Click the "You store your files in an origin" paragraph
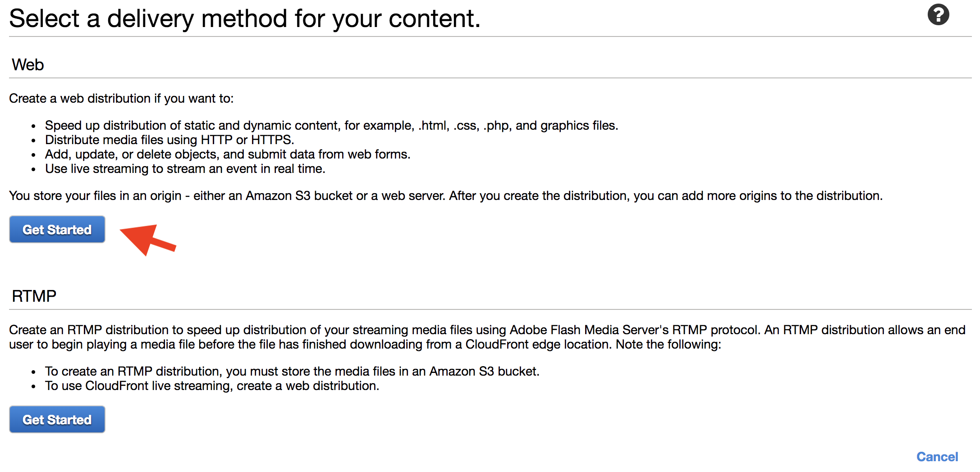 [x=445, y=196]
